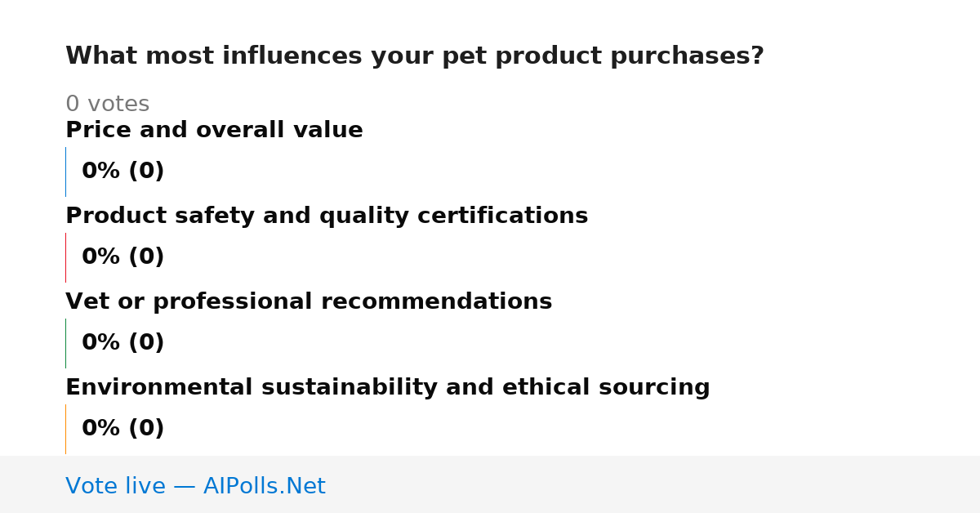
Task: Choose 'Product safety and quality certifications' option
Action: (x=327, y=216)
